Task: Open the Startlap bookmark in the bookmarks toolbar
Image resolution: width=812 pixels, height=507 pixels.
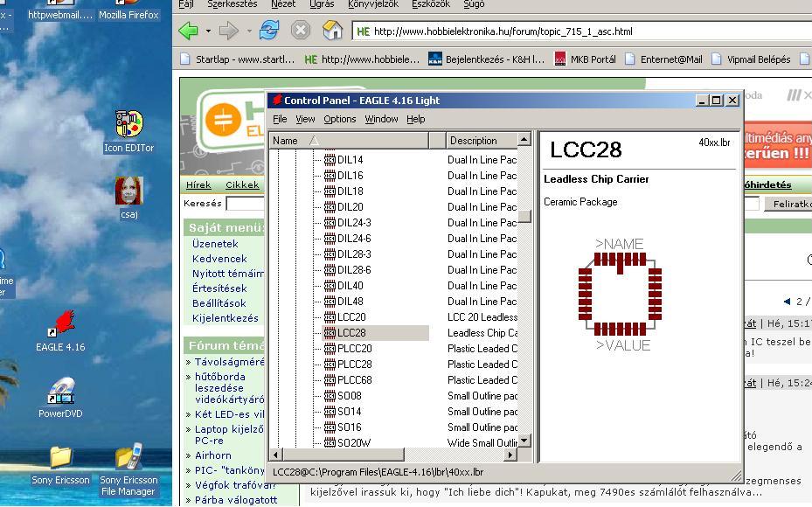Action: tap(238, 59)
